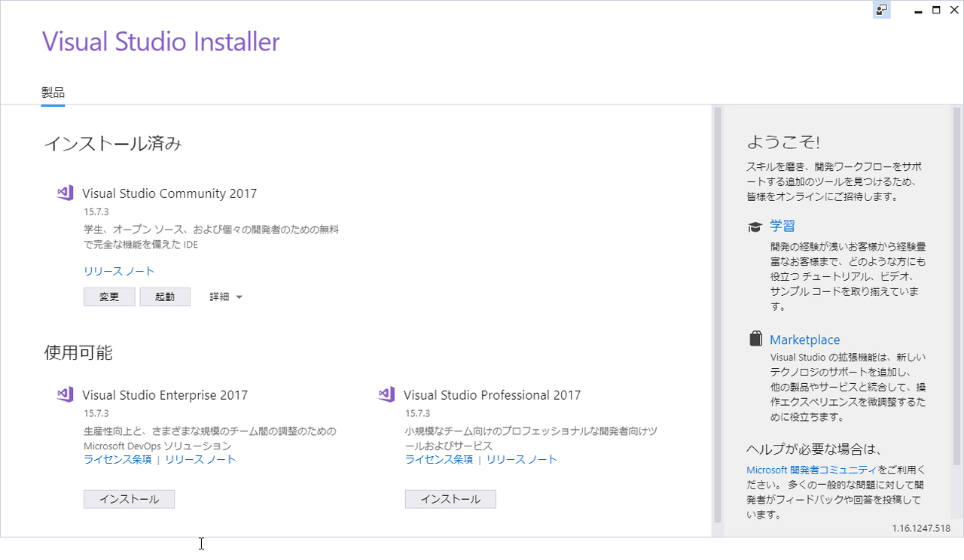Launch Visual Studio using the 起動 button
Viewport: 964px width, 560px height.
point(165,296)
